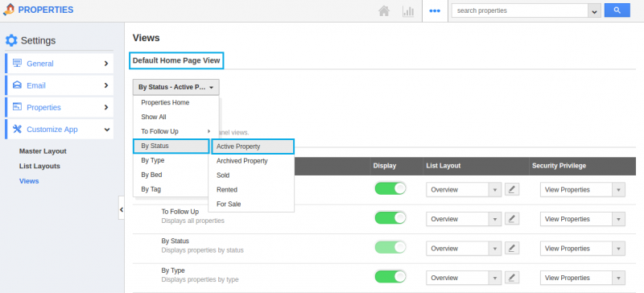Edit the layout of the first Overview row
This screenshot has height=293, width=644.
pyautogui.click(x=512, y=189)
